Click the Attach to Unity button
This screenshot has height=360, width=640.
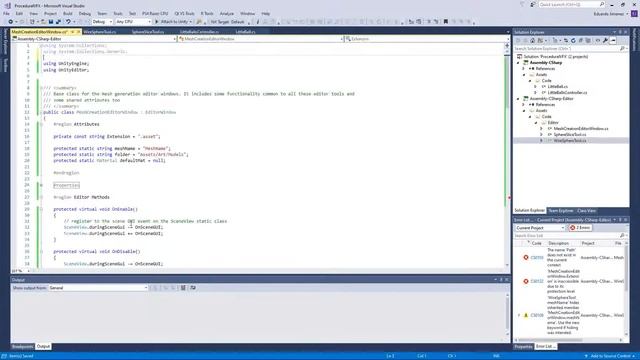(x=173, y=22)
